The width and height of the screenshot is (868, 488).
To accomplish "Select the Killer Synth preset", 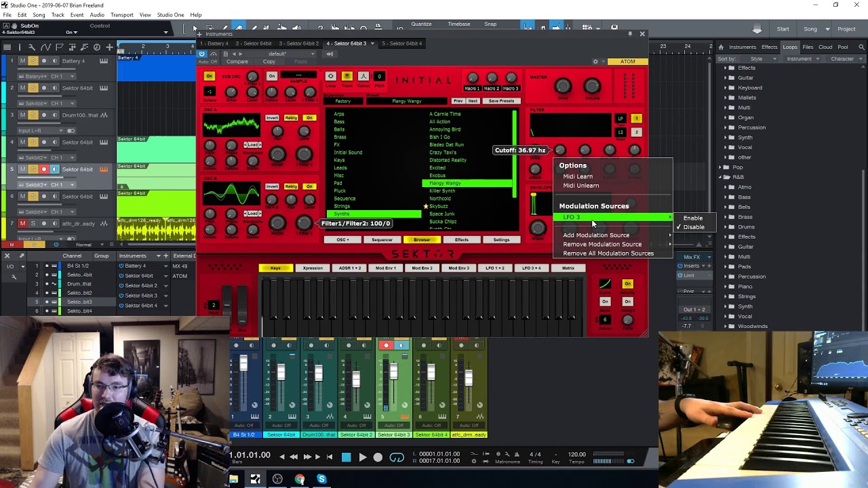I will [x=442, y=191].
